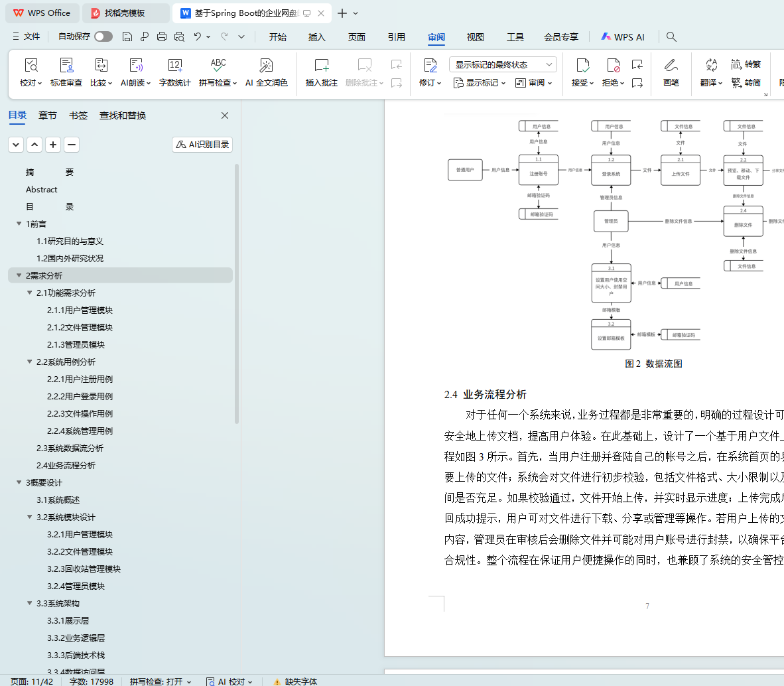The width and height of the screenshot is (784, 686).
Task: Collapse the 2.1功能需求分析 outline section
Action: [x=30, y=293]
